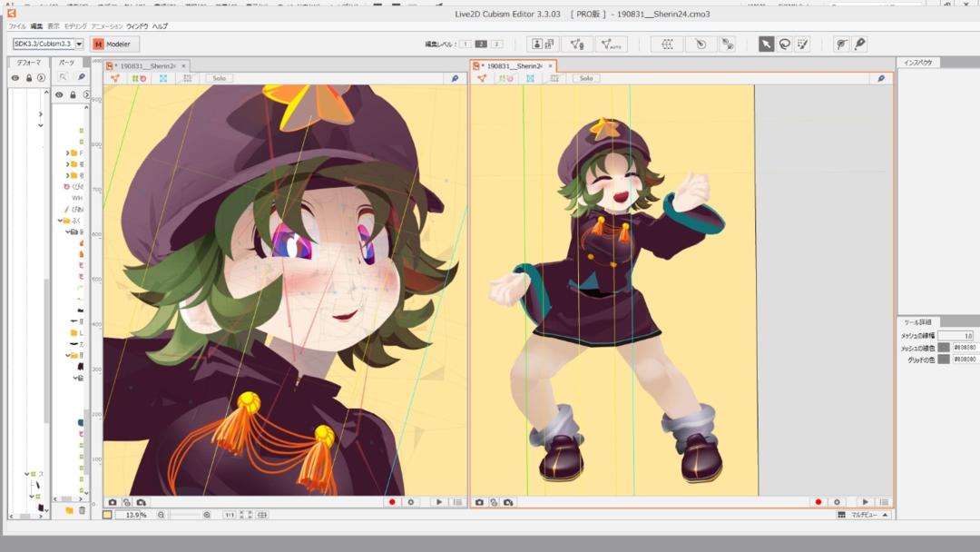The height and width of the screenshot is (552, 980).
Task: Toggle the eye visibility in the Parts panel
Action: point(59,95)
